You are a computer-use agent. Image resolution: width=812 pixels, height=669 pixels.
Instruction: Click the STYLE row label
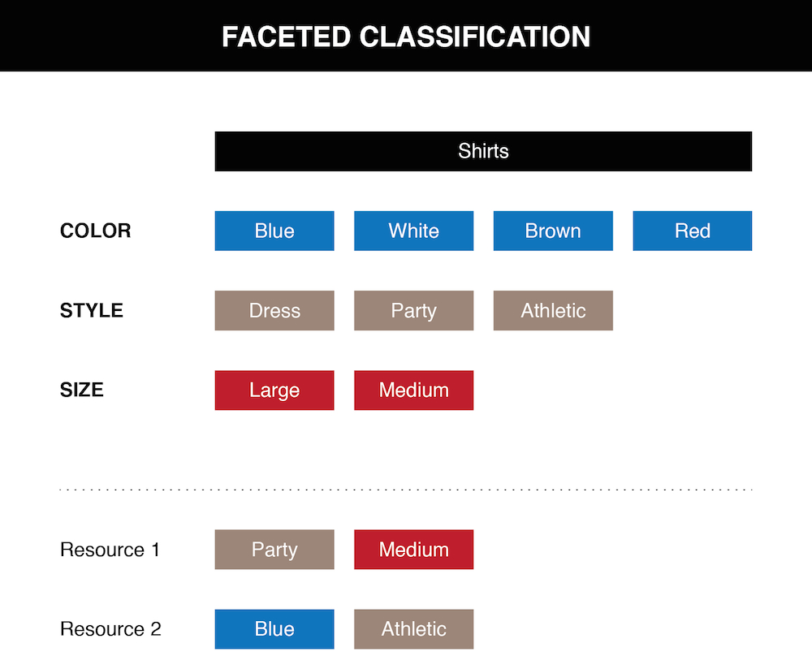pos(92,310)
